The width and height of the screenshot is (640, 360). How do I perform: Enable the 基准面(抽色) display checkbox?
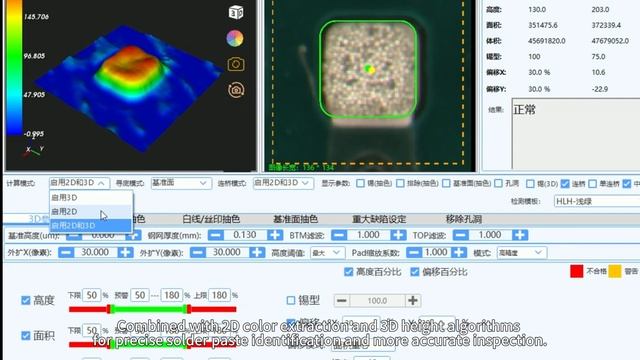447,183
